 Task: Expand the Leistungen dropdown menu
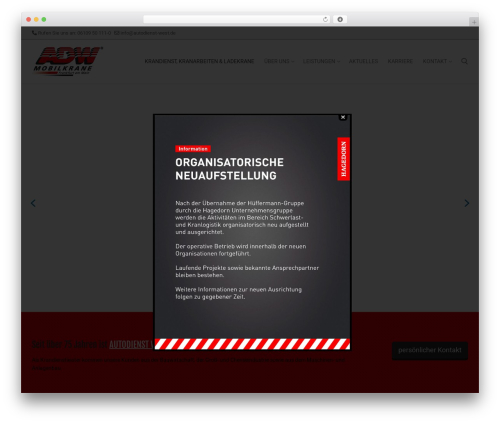pyautogui.click(x=321, y=61)
